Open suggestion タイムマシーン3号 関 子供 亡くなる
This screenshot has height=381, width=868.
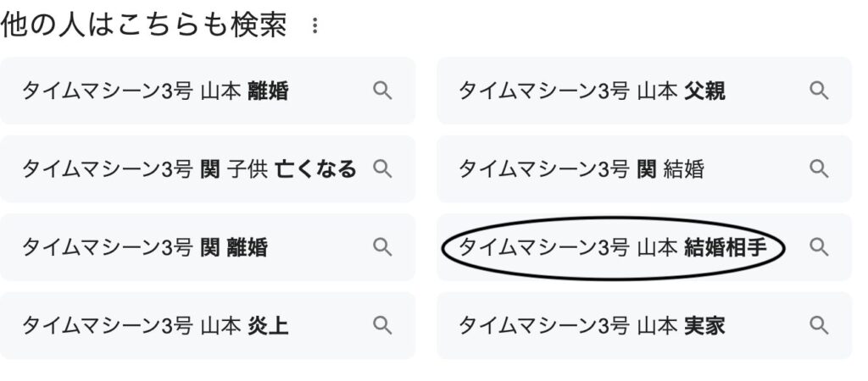click(x=208, y=168)
